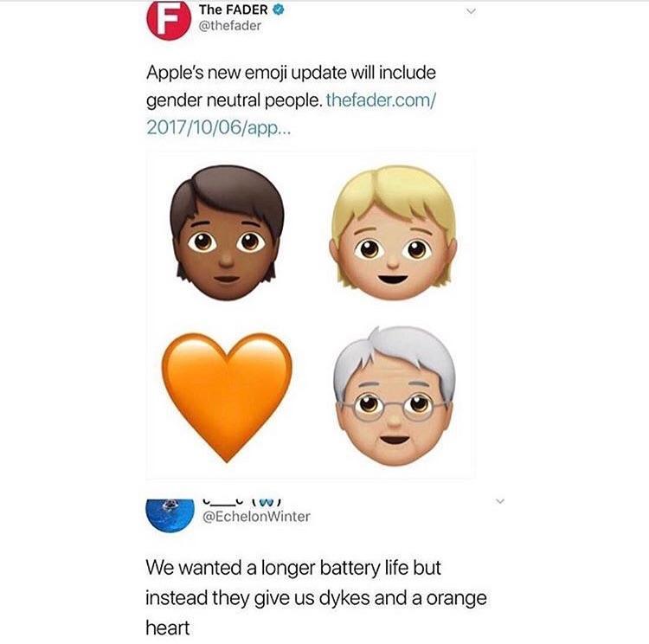Open The FADER red F profile avatar

(x=169, y=20)
